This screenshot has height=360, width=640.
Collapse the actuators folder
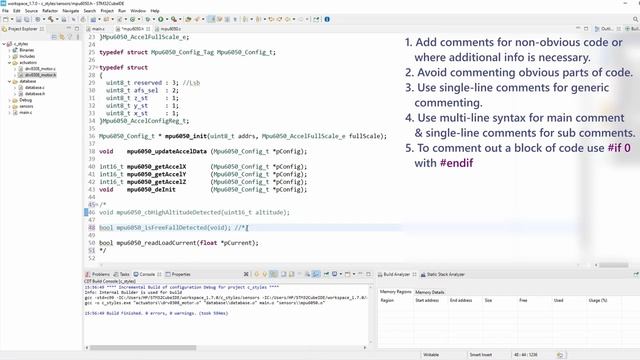10,62
